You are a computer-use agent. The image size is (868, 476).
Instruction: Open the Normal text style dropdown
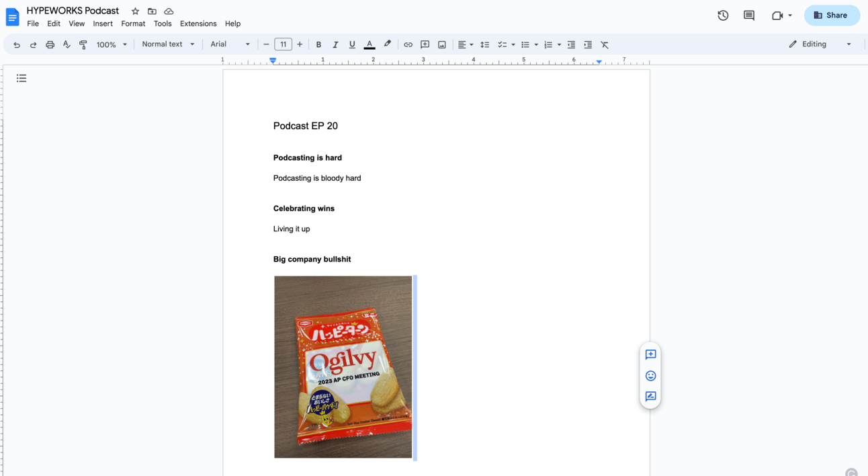coord(168,44)
